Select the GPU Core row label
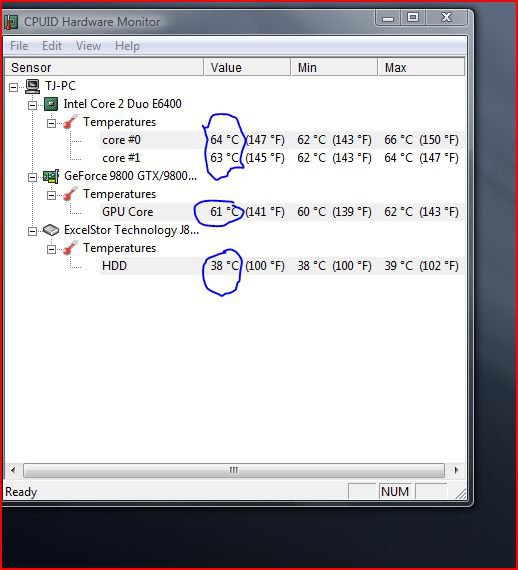Screen dimensions: 518x570 pyautogui.click(x=128, y=212)
